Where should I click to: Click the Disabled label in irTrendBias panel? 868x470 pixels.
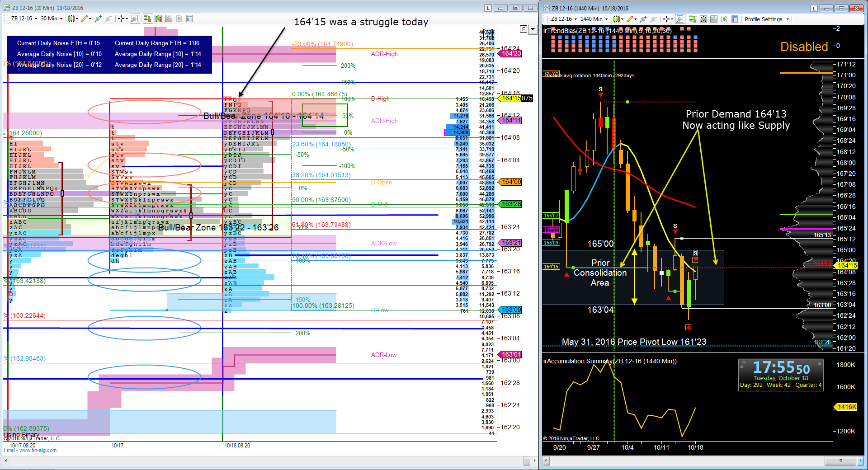click(804, 47)
